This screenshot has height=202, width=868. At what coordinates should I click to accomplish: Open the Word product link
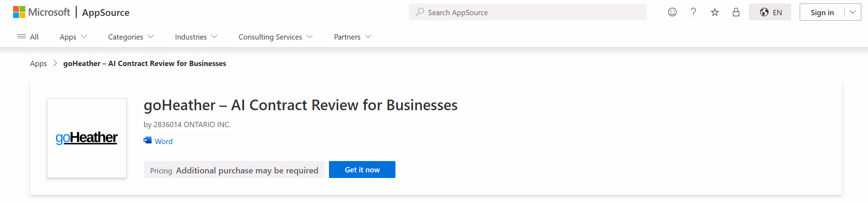pos(164,141)
